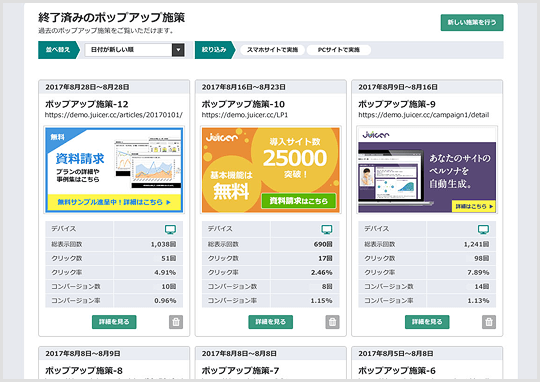
Task: Click the ポップアップ施策-7 title
Action: [240, 371]
